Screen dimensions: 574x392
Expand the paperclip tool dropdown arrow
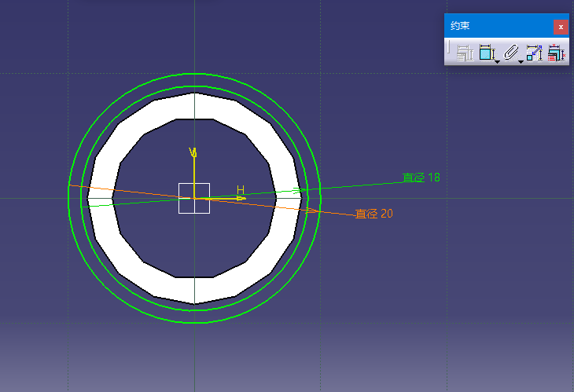[x=521, y=62]
